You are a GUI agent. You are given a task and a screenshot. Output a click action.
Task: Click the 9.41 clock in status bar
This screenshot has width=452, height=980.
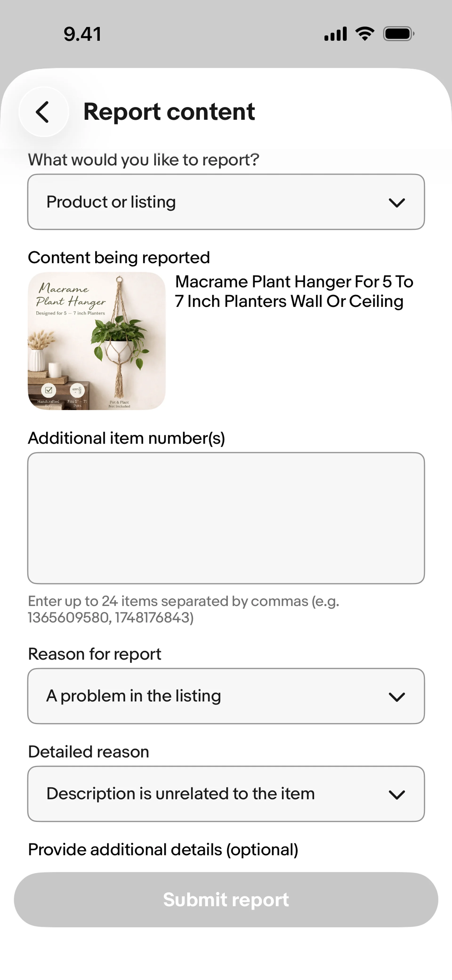83,34
